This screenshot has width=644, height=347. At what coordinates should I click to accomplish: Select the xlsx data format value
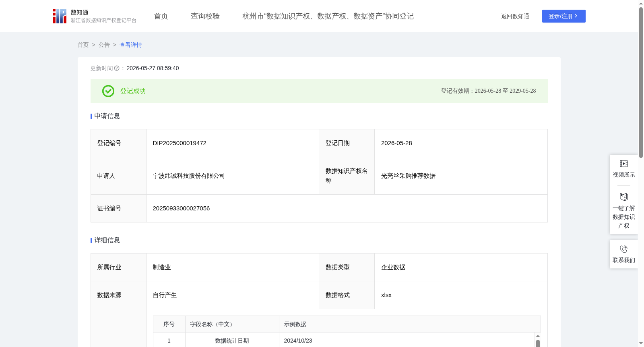[386, 295]
